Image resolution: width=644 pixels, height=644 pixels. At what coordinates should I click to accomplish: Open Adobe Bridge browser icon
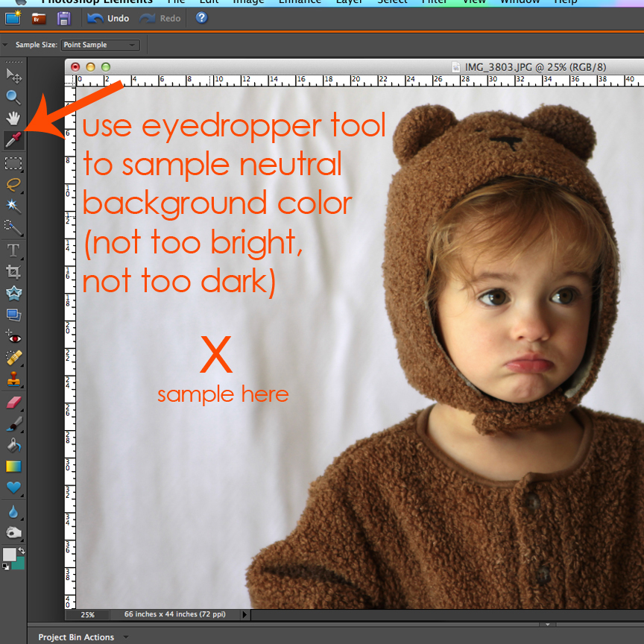[39, 19]
